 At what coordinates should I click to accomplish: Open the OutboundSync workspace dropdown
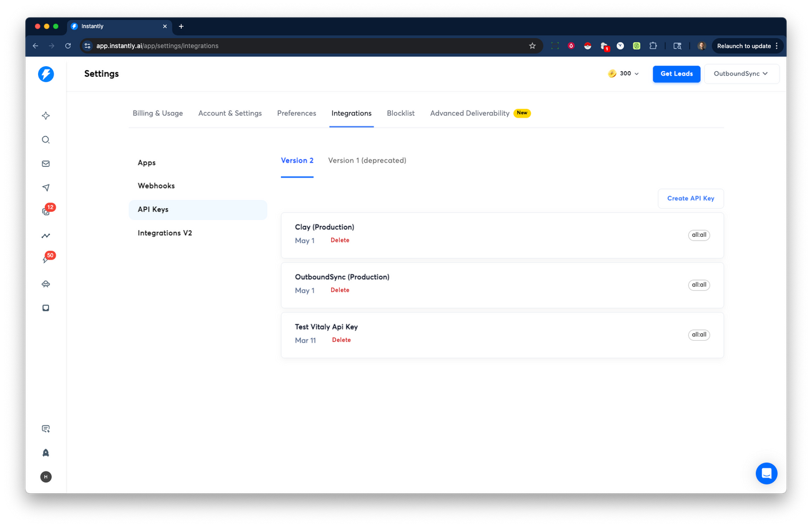[741, 73]
